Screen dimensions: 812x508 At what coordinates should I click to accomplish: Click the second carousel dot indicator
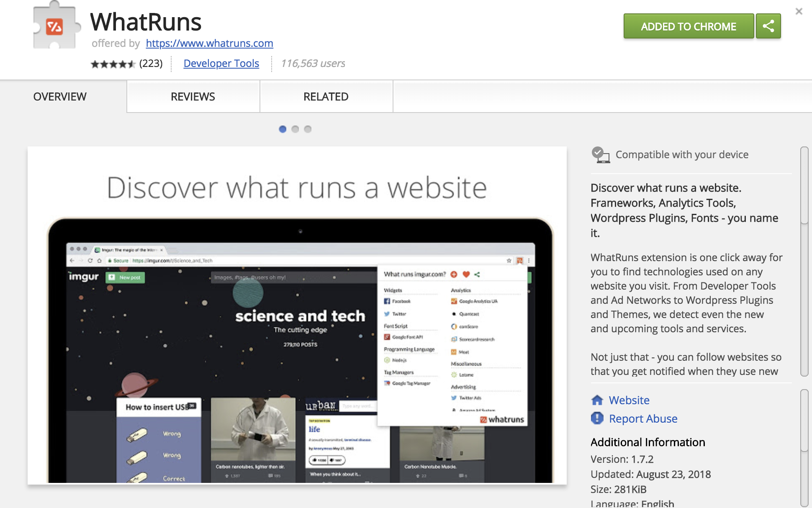(295, 129)
